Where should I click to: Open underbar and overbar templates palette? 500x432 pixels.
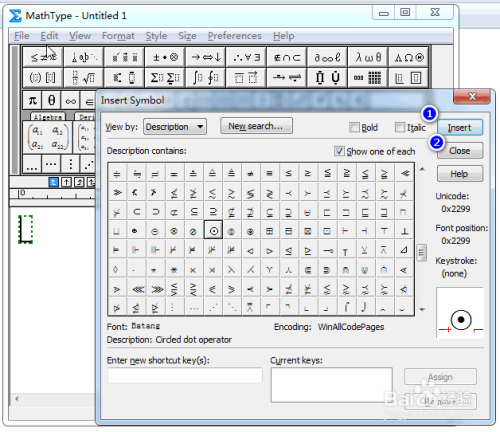point(246,78)
